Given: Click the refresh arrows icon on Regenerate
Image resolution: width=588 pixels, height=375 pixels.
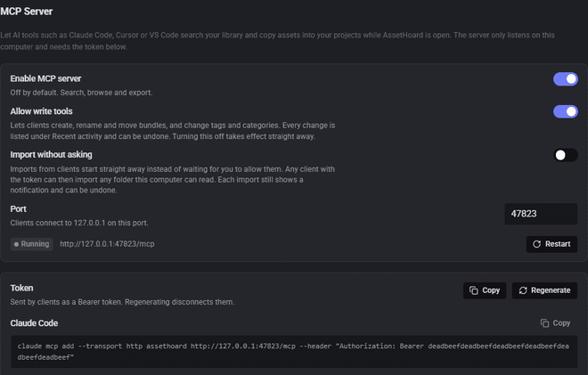Looking at the screenshot, I should pyautogui.click(x=523, y=290).
